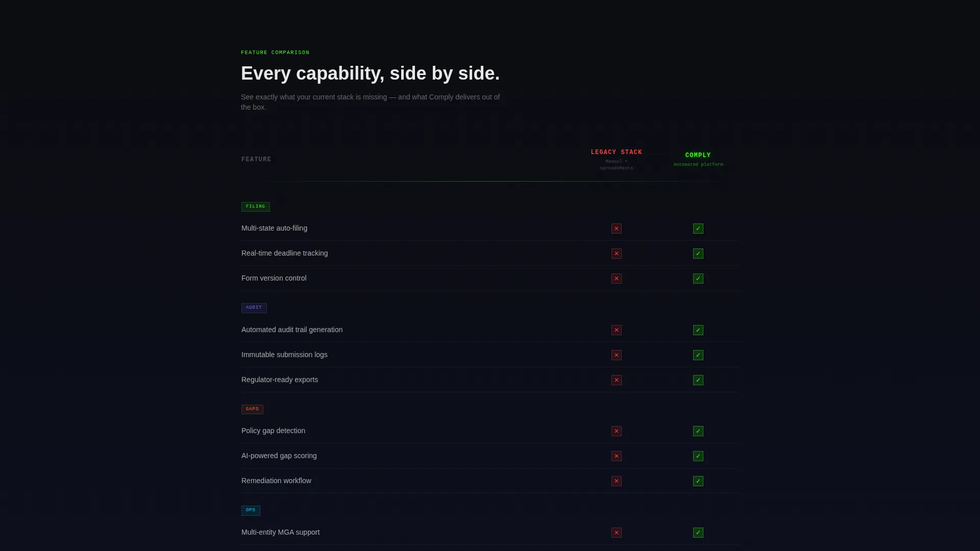Click the AUDIT category badge

[254, 308]
